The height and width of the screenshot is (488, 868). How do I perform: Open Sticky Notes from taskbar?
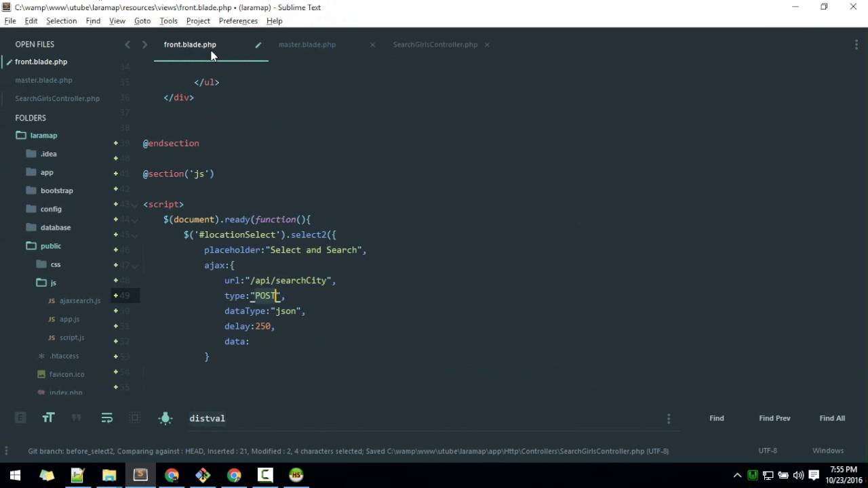(46, 475)
